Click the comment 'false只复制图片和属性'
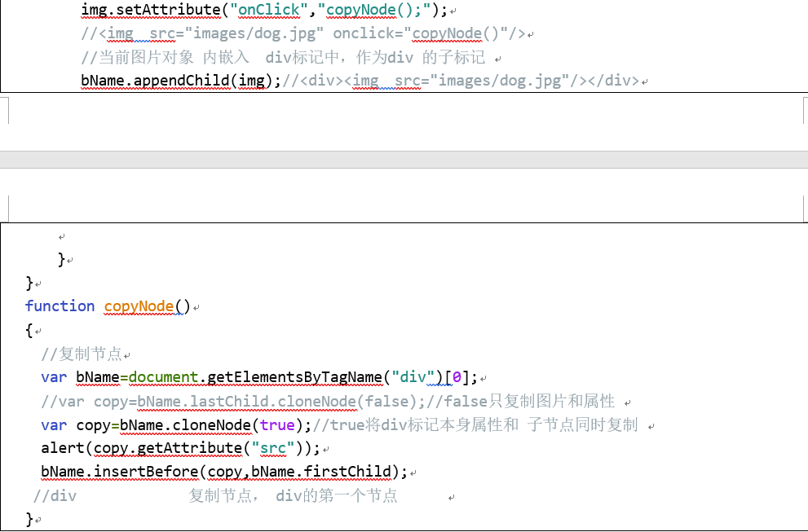Image resolution: width=808 pixels, height=532 pixels. [x=520, y=401]
